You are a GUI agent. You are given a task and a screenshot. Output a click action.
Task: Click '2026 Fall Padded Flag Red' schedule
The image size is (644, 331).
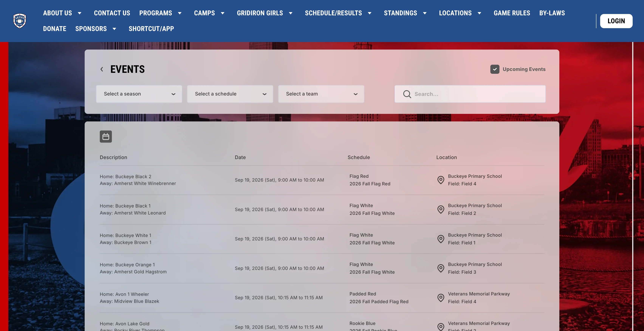pyautogui.click(x=379, y=301)
